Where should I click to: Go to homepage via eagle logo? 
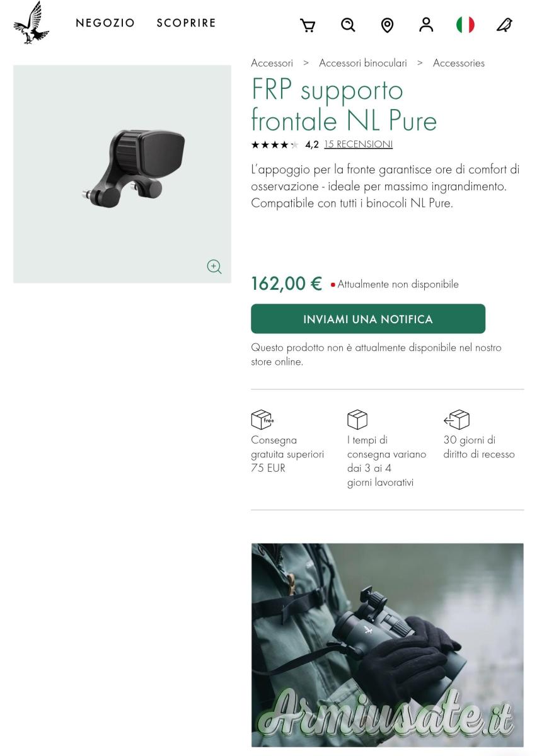point(31,23)
